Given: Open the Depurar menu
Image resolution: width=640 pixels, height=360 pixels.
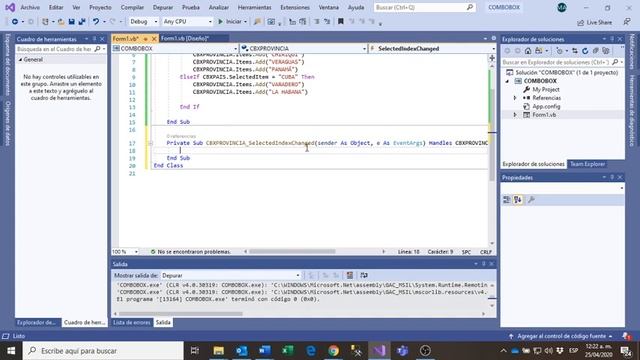Looking at the screenshot, I should 162,7.
